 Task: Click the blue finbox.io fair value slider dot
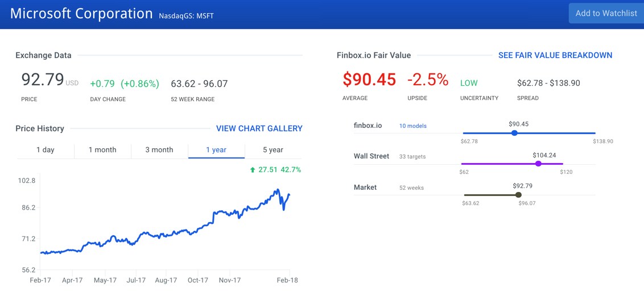[514, 133]
